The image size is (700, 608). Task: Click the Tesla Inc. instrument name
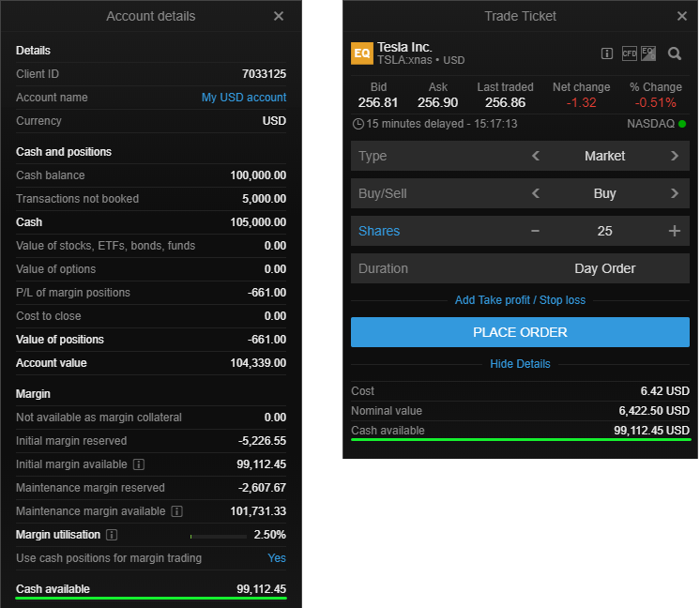(x=404, y=47)
